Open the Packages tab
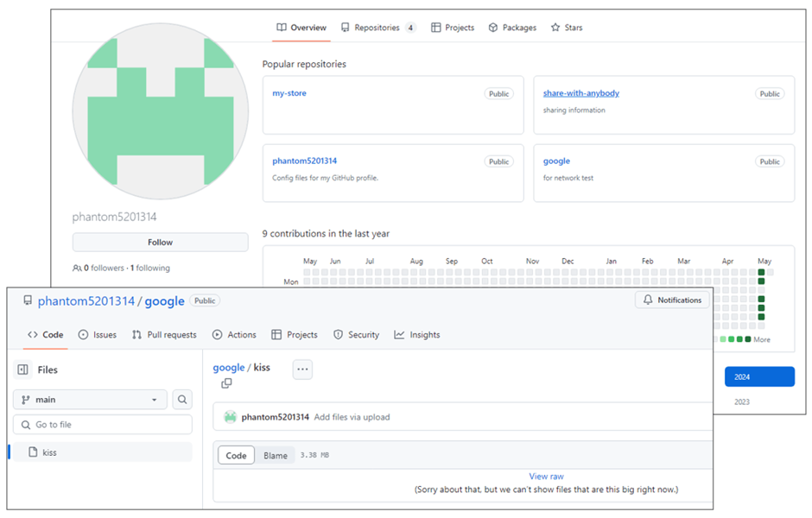Viewport: 812px width, 518px height. pyautogui.click(x=512, y=28)
